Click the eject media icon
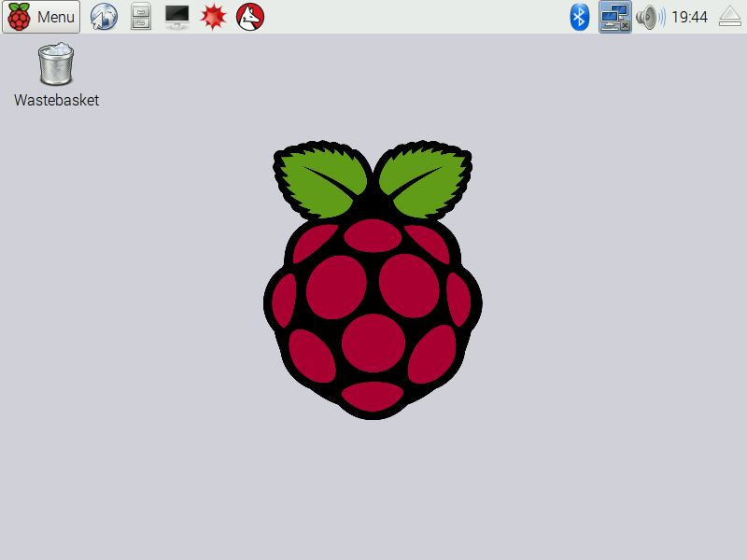 pos(730,17)
